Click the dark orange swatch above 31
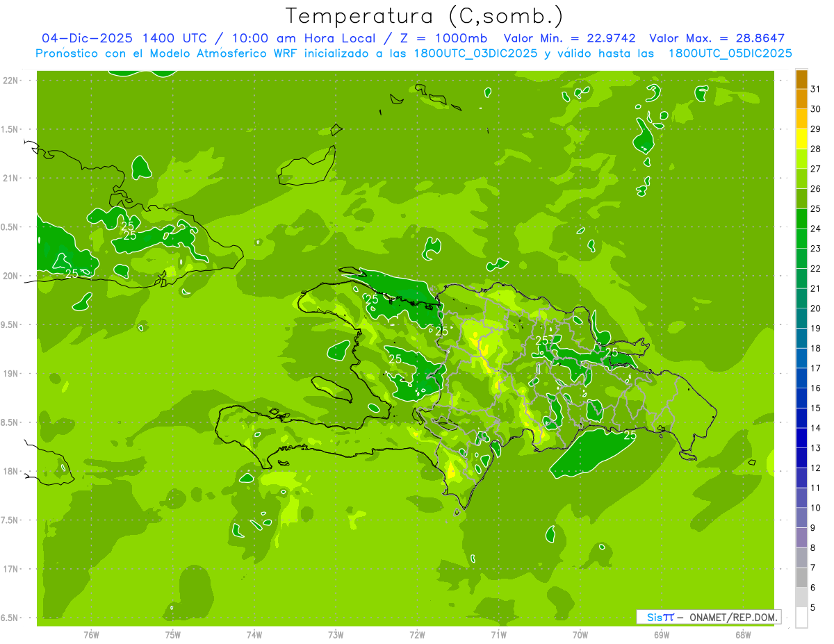 tap(802, 79)
